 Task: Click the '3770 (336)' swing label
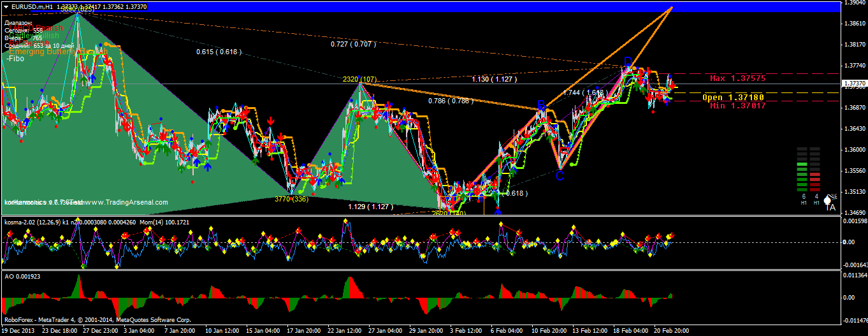[x=292, y=199]
